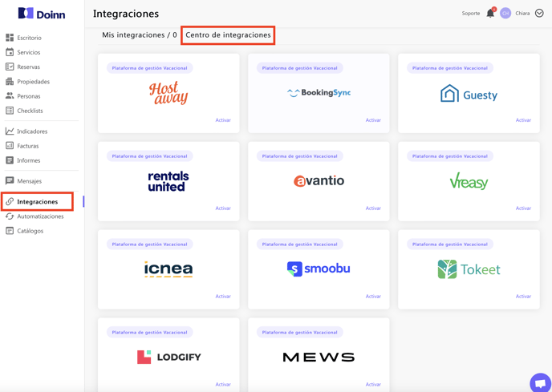552x392 pixels.
Task: Switch to Mis integraciones tab
Action: tap(140, 34)
